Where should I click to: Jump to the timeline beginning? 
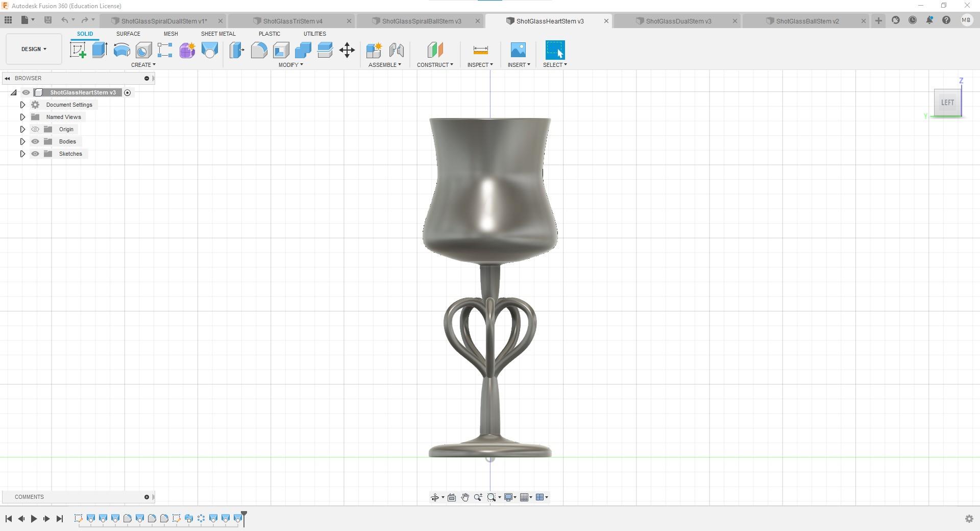pyautogui.click(x=9, y=519)
